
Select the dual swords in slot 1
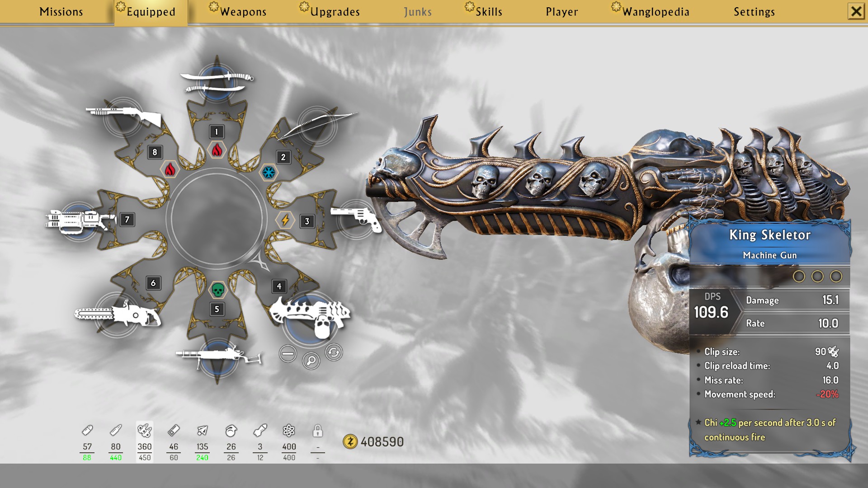click(217, 81)
